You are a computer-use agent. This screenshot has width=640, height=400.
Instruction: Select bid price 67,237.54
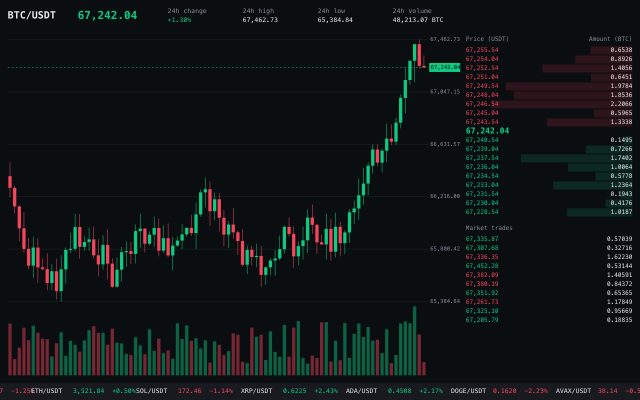482,158
